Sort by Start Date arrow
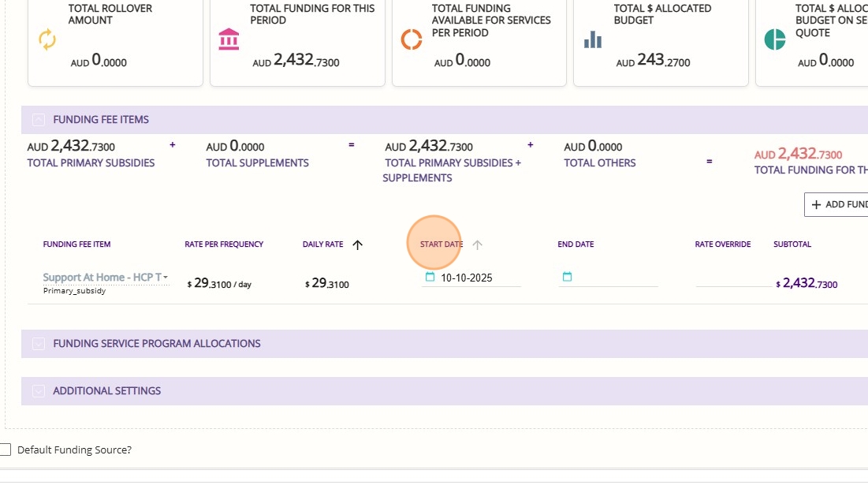Viewport: 868px width, 485px height. tap(477, 245)
